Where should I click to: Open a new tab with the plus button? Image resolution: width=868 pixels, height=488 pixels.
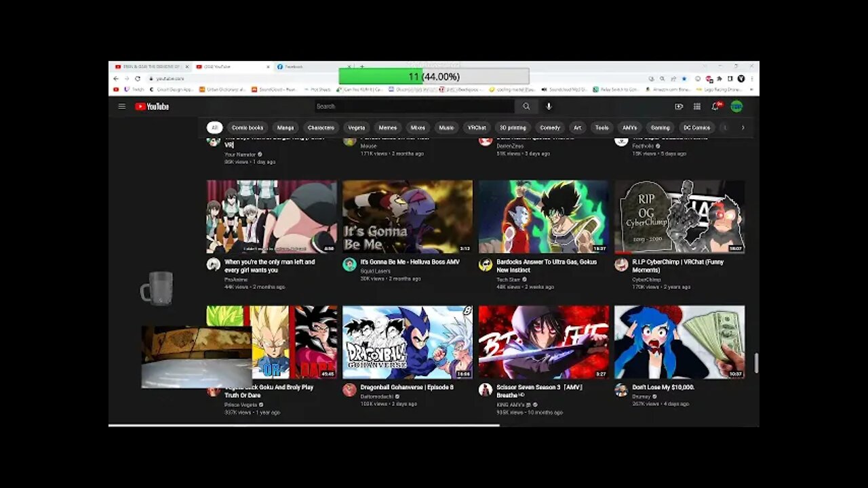coord(361,67)
